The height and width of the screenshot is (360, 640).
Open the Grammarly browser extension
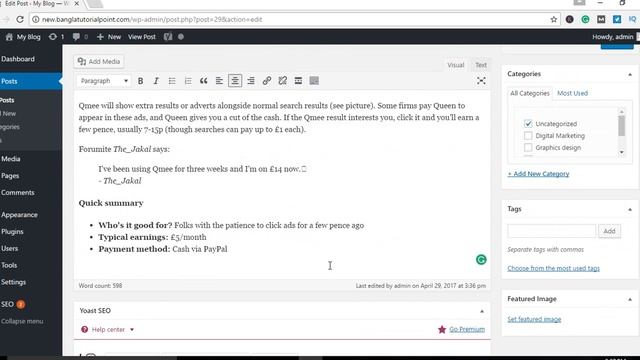point(585,19)
